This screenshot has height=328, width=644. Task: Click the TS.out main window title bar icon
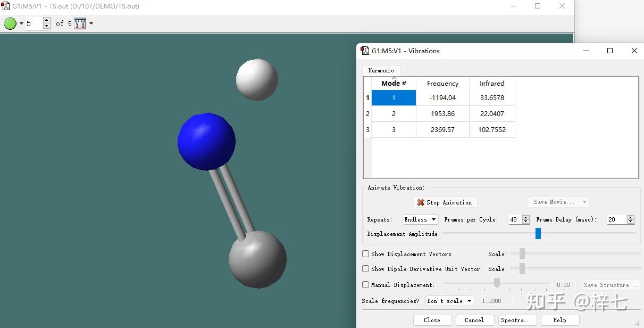6,6
